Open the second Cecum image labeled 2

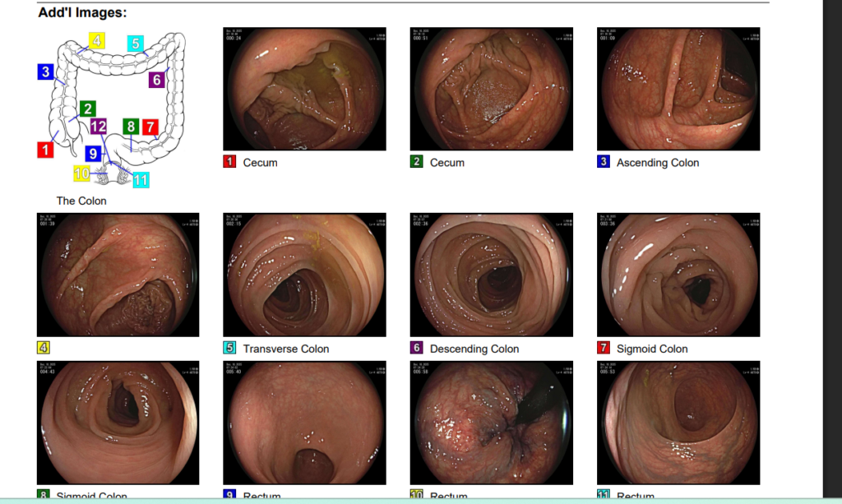[x=492, y=89]
